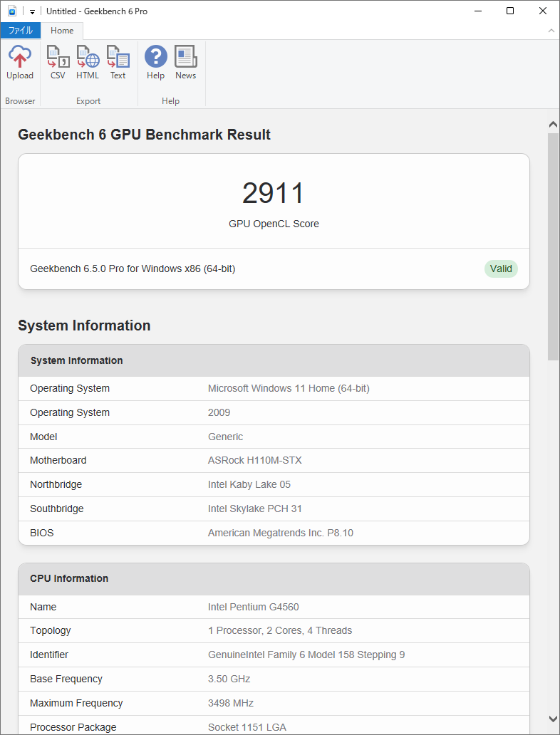Click the green Valid badge

point(501,269)
